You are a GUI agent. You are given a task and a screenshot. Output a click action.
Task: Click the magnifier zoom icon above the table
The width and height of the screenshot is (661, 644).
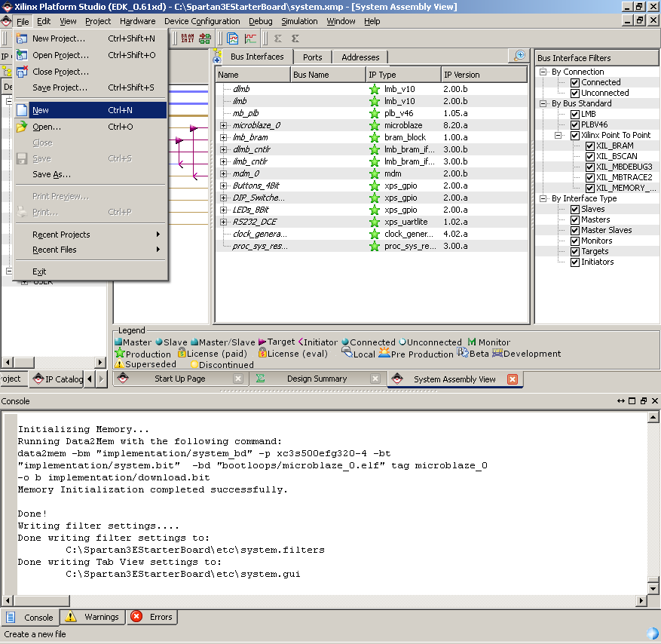(x=519, y=55)
